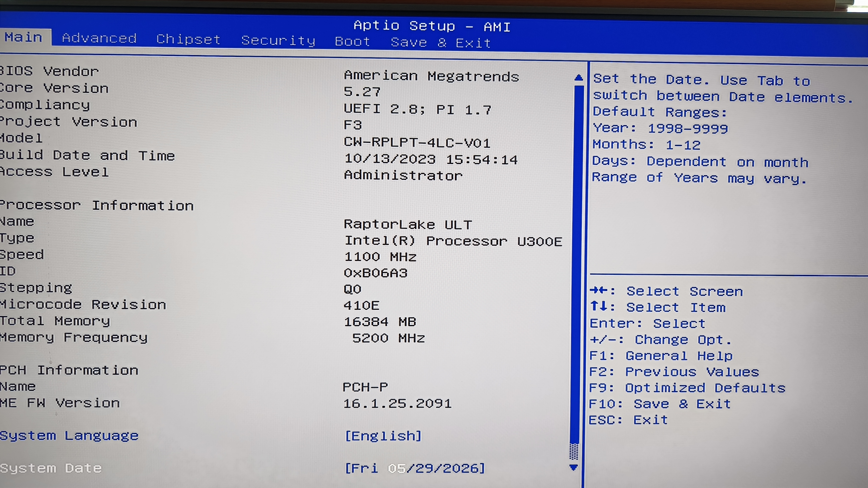Open the Save & Exit tab
Viewport: 868px width, 488px height.
click(x=440, y=43)
